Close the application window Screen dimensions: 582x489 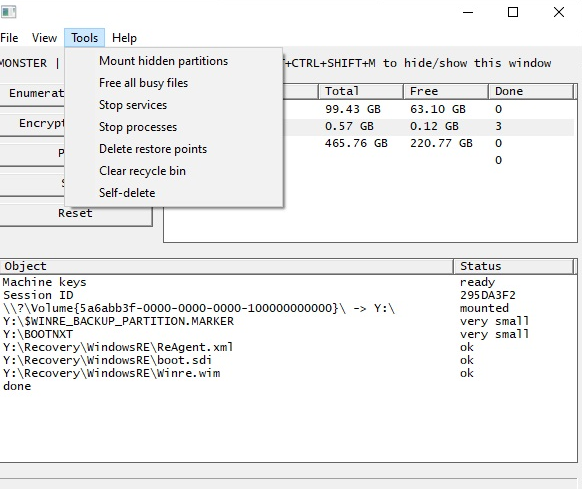tap(559, 12)
